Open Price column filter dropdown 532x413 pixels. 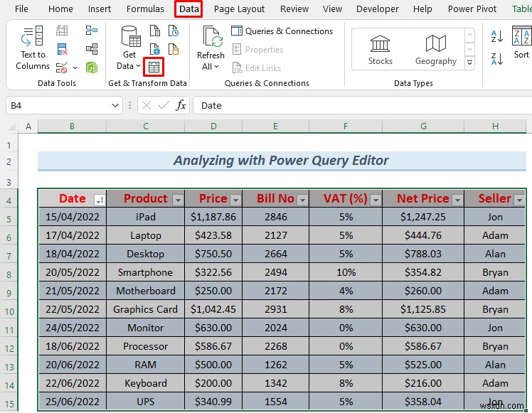[235, 200]
